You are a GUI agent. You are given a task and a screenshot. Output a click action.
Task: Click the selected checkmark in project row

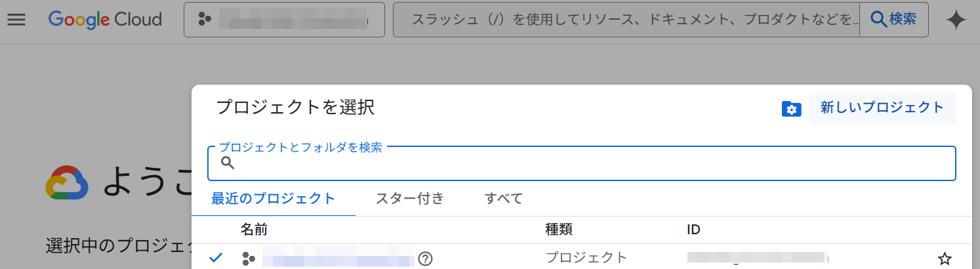tap(216, 258)
